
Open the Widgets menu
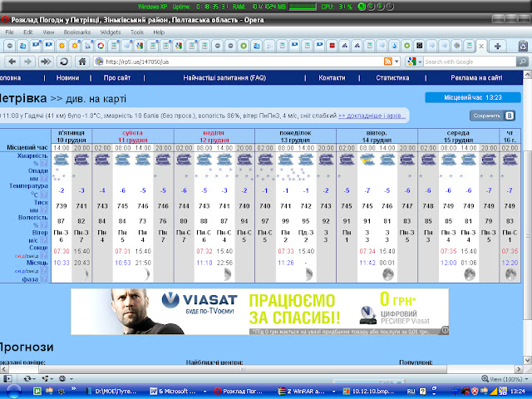point(111,32)
